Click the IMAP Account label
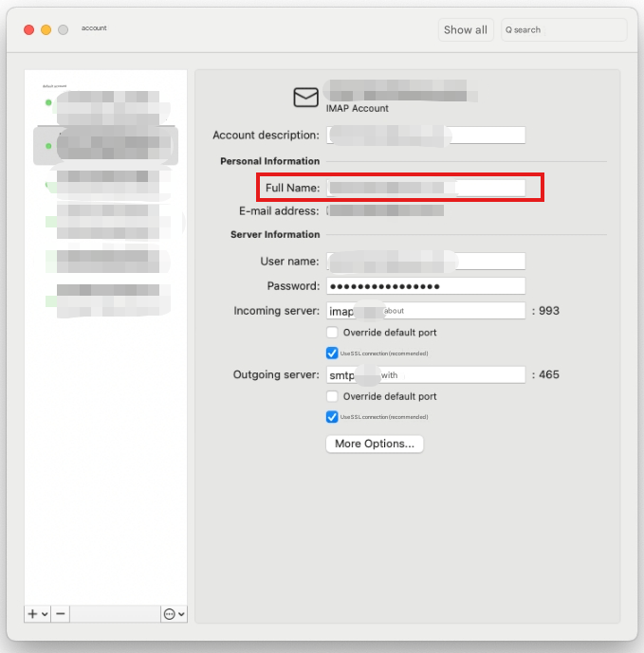644x653 pixels. pyautogui.click(x=358, y=109)
